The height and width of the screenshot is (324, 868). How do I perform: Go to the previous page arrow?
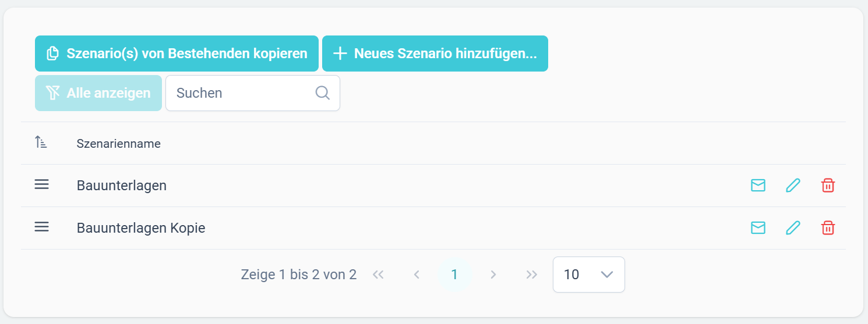(x=417, y=275)
